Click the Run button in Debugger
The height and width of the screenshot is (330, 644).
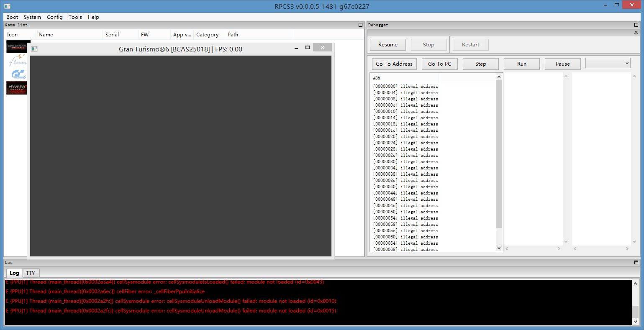coord(522,64)
